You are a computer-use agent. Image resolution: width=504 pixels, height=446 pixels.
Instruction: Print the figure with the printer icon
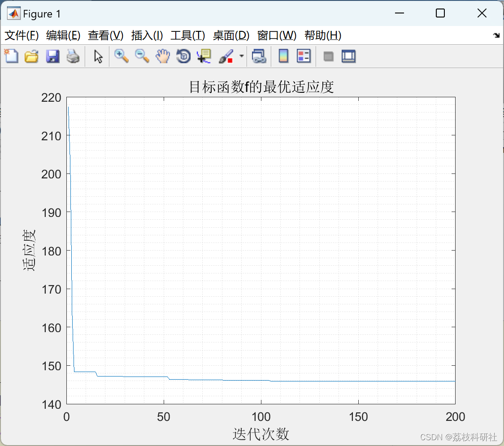click(73, 56)
